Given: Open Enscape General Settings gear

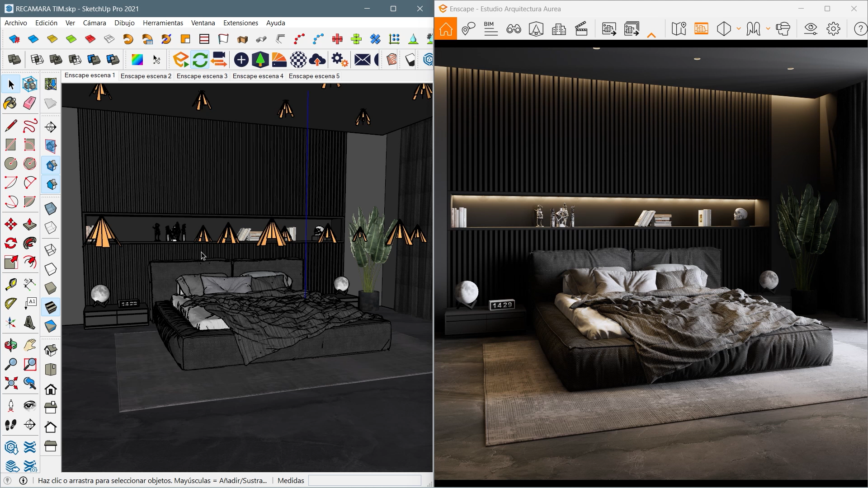Looking at the screenshot, I should (x=833, y=29).
